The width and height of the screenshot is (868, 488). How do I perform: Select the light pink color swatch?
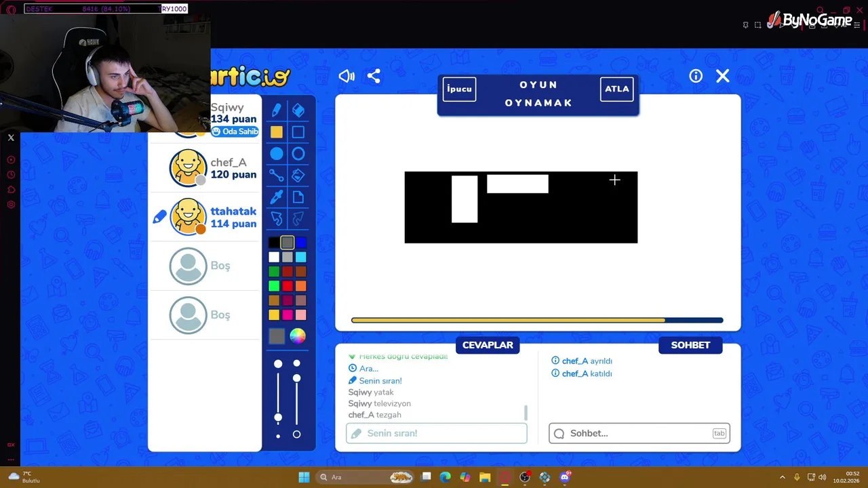click(301, 314)
